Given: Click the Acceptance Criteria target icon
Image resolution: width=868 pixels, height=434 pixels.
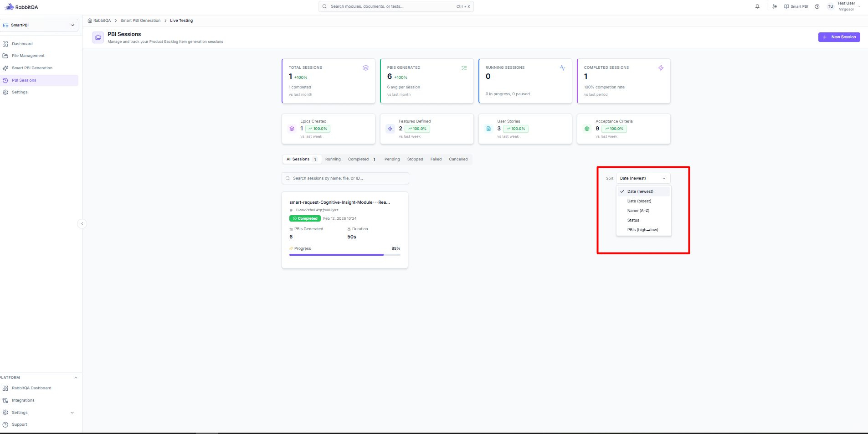Looking at the screenshot, I should (x=587, y=129).
